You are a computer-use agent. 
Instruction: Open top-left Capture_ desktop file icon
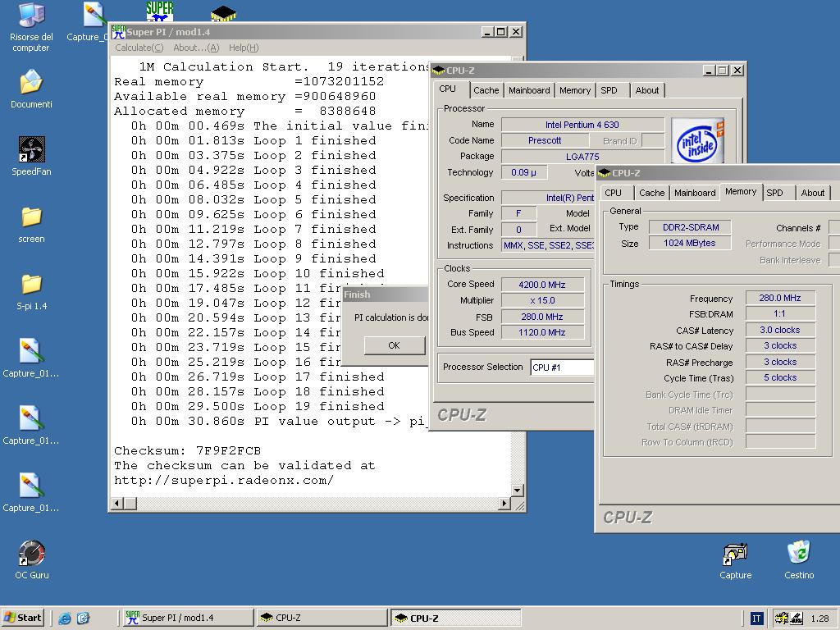pos(87,21)
